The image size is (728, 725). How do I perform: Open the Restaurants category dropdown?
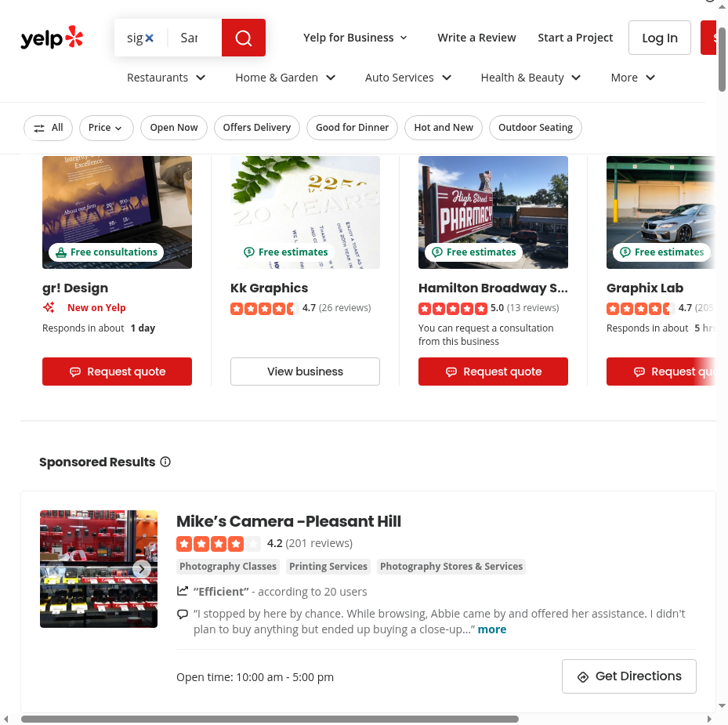tap(166, 78)
